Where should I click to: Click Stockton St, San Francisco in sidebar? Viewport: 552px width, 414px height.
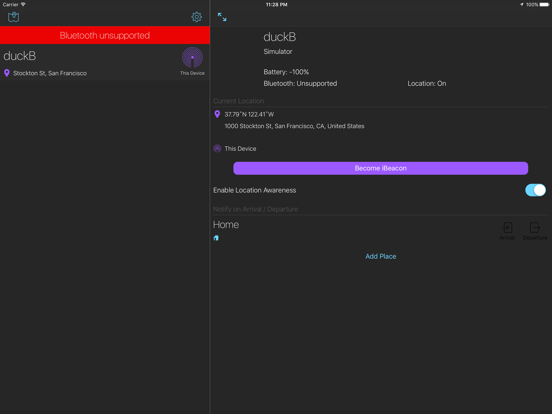[50, 73]
